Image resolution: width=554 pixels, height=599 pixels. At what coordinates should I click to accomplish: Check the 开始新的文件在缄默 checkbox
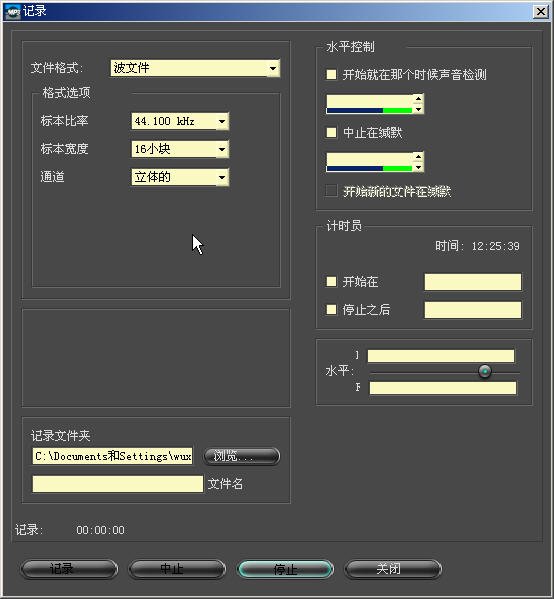(331, 191)
